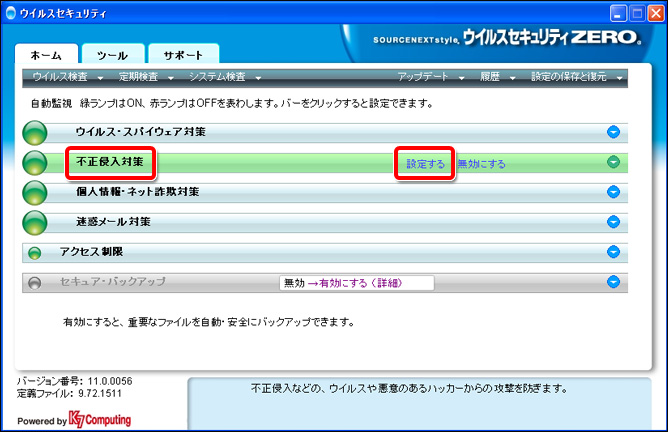The height and width of the screenshot is (432, 668).
Task: Click green lamp beside 不正侵入対策
Action: click(35, 163)
